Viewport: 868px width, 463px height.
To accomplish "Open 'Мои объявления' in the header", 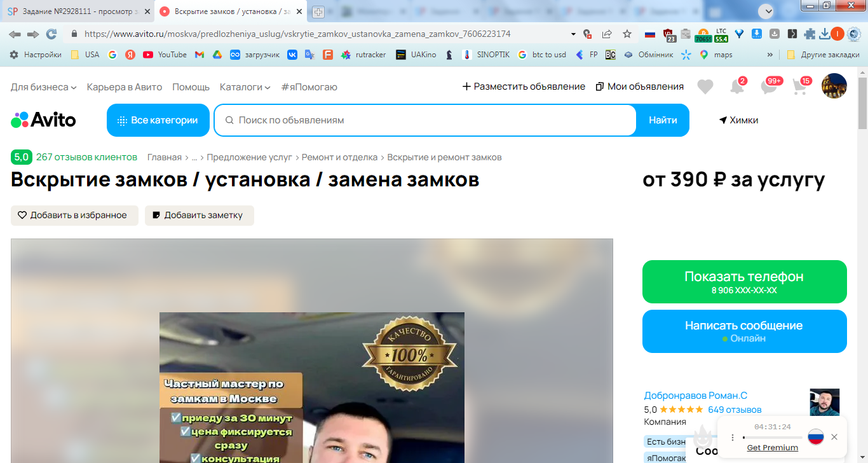I will tap(640, 86).
